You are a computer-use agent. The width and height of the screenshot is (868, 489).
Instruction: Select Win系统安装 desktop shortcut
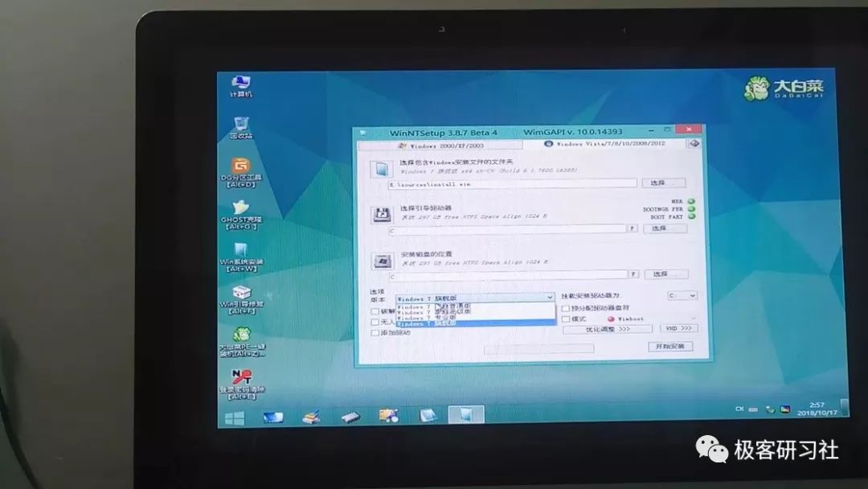[x=241, y=257]
